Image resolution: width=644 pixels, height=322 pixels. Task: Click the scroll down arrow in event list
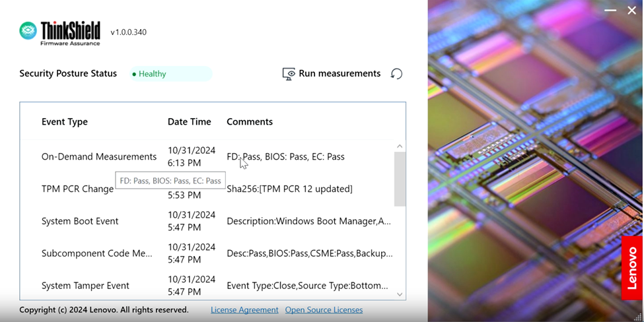point(400,294)
